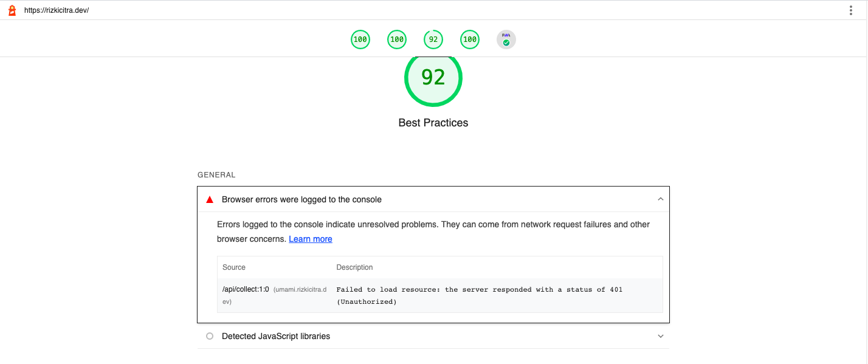The width and height of the screenshot is (868, 364).
Task: Click the /api/collect:1:0 source entry
Action: (x=246, y=289)
